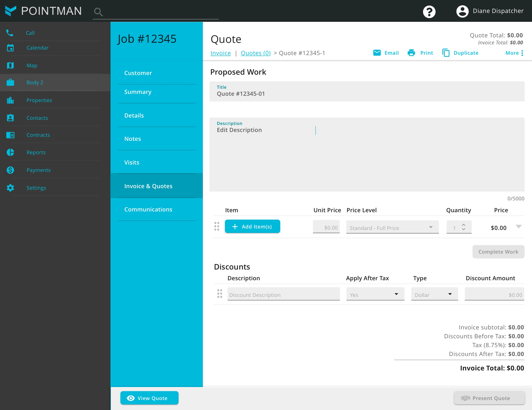Click the Payments dollar icon

(x=10, y=170)
